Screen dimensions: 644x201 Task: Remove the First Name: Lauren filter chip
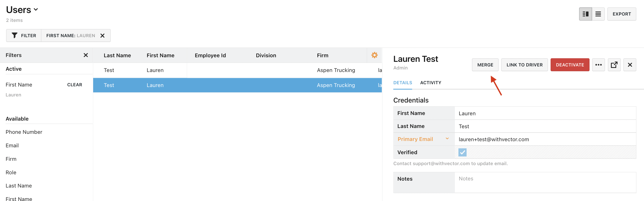pos(102,36)
